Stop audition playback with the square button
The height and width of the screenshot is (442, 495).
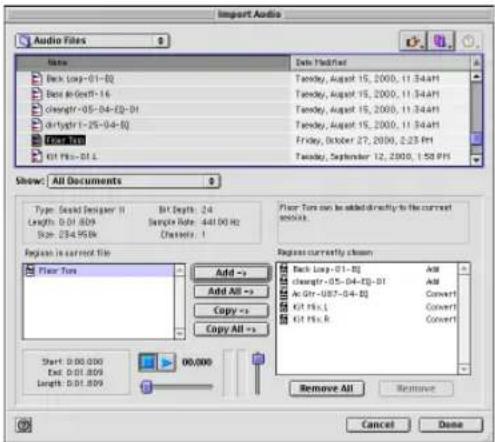(148, 362)
